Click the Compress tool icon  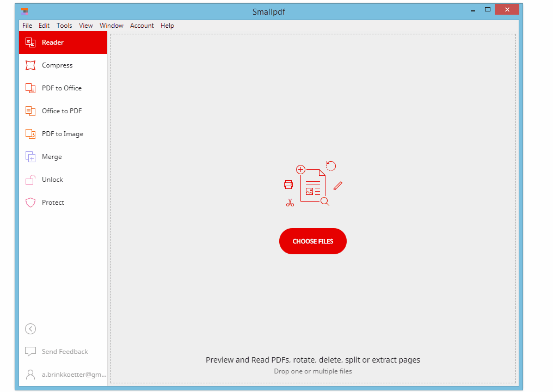[x=30, y=65]
